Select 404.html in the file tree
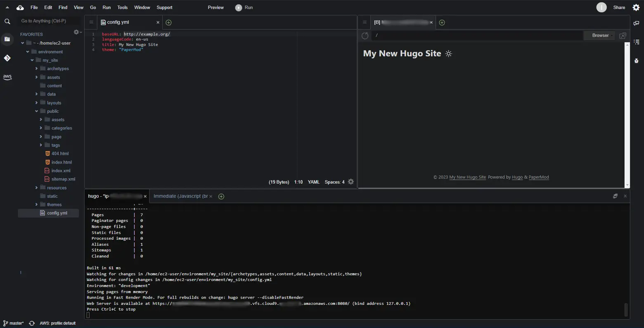The height and width of the screenshot is (328, 644). click(x=60, y=154)
